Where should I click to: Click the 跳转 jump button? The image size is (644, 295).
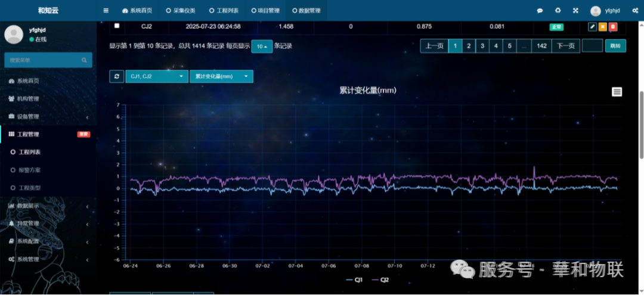[x=615, y=46]
